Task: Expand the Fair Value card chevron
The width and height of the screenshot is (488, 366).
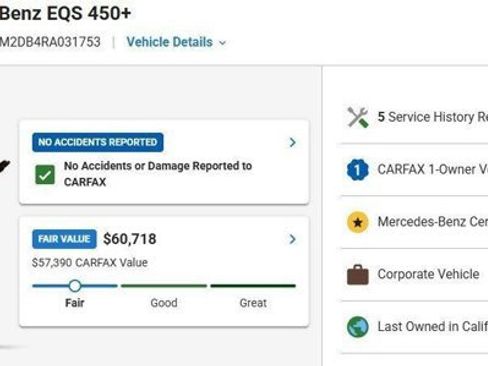Action: tap(292, 239)
